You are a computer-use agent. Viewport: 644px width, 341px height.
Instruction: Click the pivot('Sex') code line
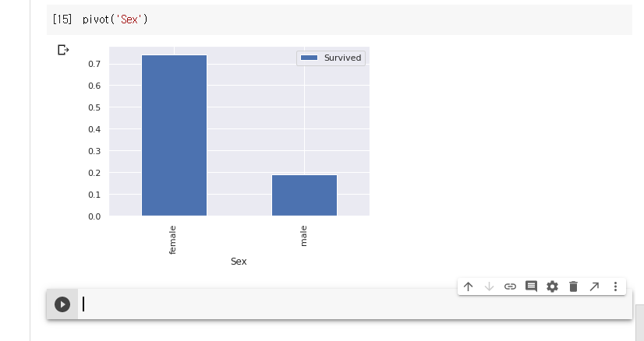click(115, 19)
